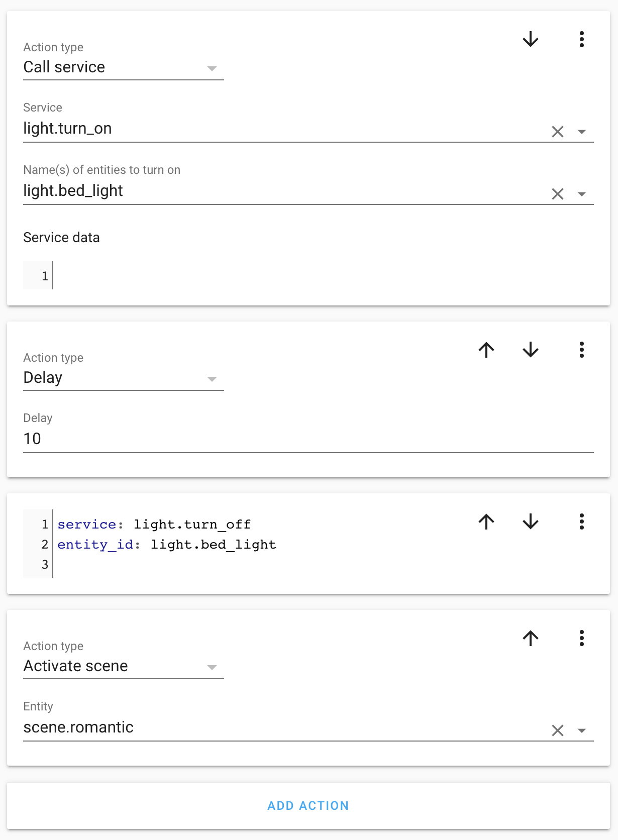Move the Activate scene action up
The width and height of the screenshot is (618, 840).
point(530,638)
